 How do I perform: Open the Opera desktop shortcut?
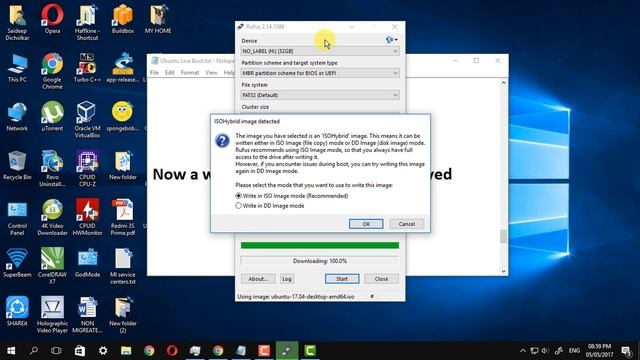coord(52,18)
